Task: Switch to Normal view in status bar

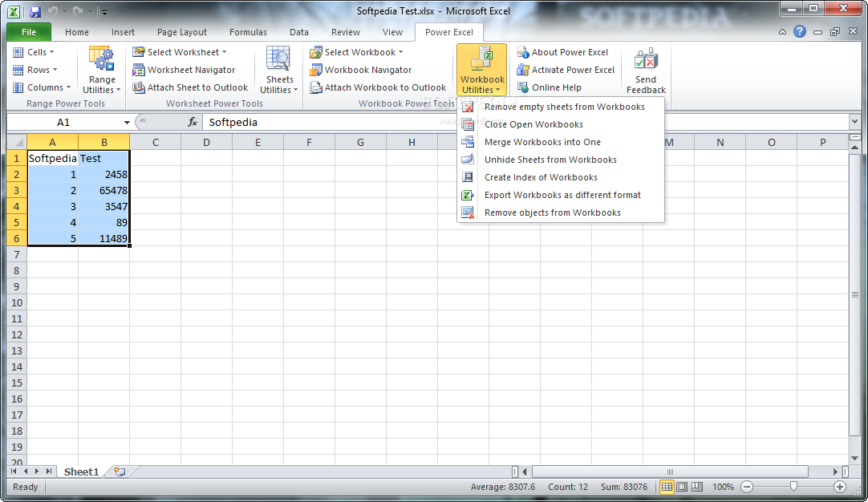Action: click(667, 487)
